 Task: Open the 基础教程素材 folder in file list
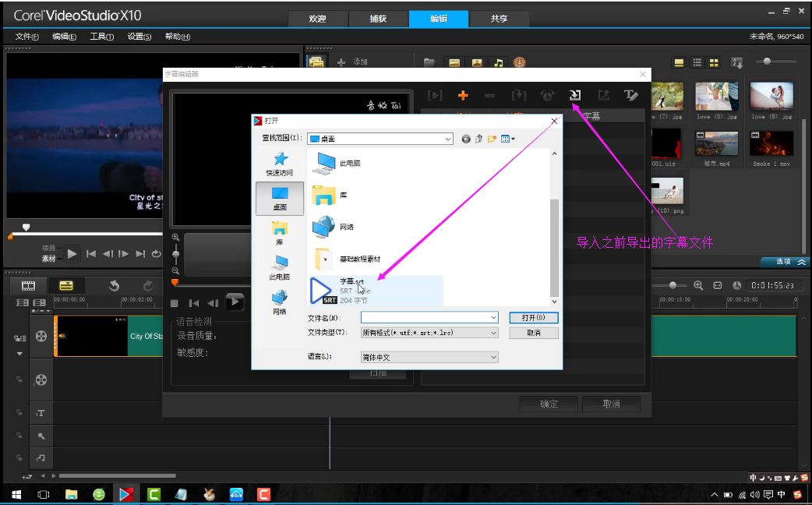click(347, 259)
